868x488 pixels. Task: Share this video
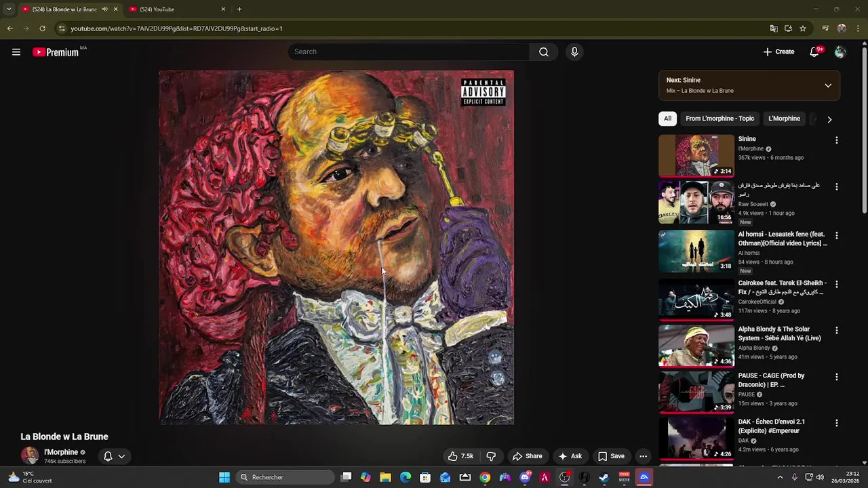click(x=527, y=456)
